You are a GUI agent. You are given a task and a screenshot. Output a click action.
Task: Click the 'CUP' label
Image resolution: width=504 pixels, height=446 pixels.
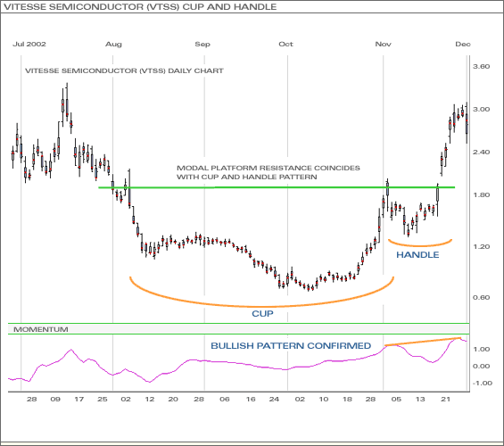[262, 314]
